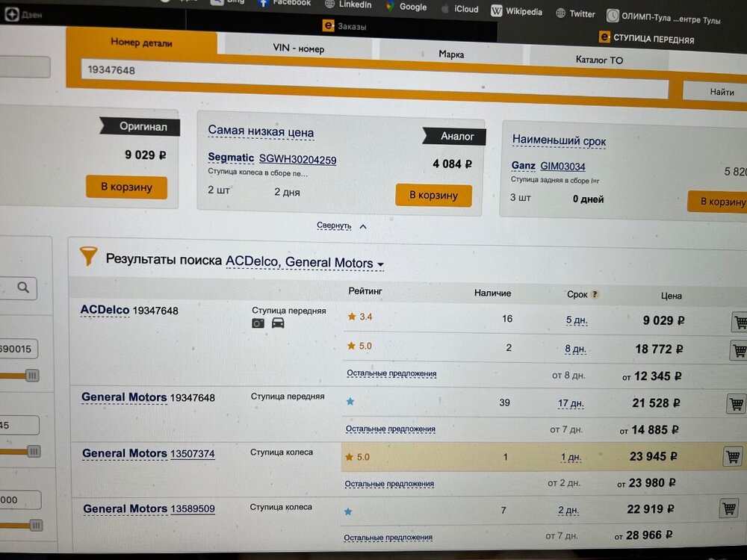Add the 9 029 ₽ ACDelco offer to cart
Image resolution: width=747 pixels, height=560 pixels.
(740, 322)
